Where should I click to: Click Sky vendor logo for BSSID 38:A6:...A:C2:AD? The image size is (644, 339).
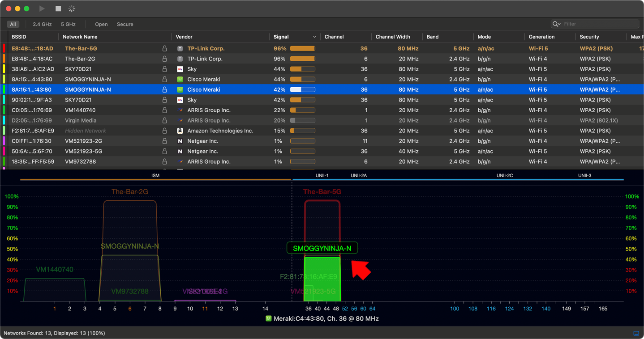180,69
